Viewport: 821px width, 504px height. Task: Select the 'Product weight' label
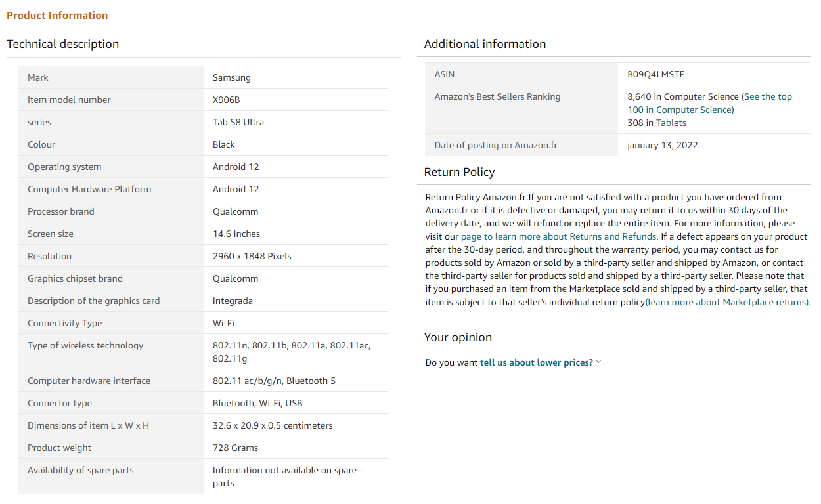pyautogui.click(x=59, y=448)
